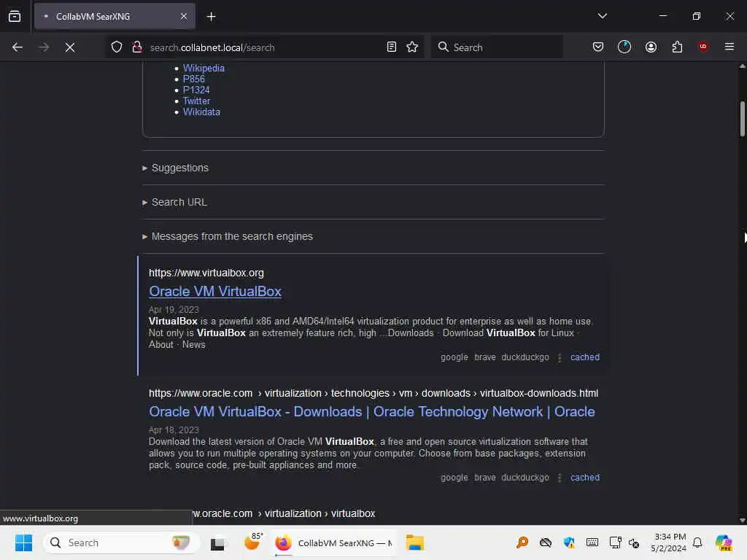Viewport: 747px width, 560px height.
Task: Open the notifications bell icon
Action: point(697,542)
